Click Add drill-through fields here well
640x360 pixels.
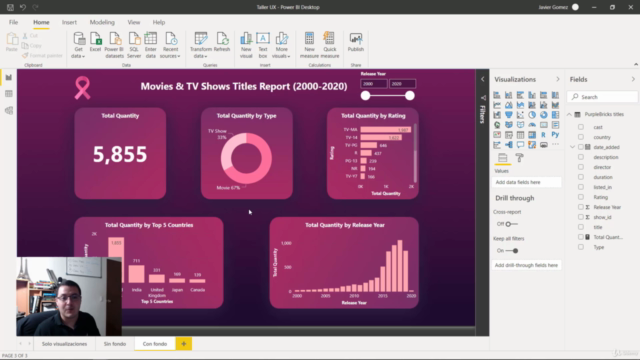(527, 265)
